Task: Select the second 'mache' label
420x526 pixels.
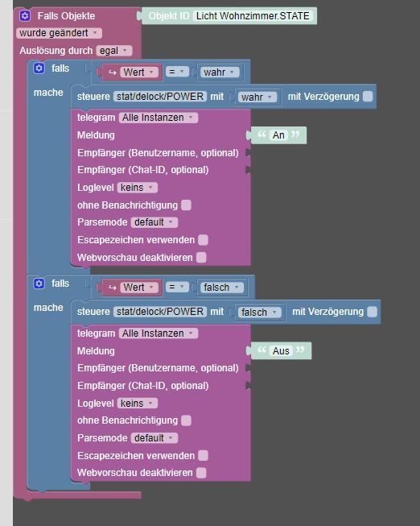Action: tap(48, 308)
